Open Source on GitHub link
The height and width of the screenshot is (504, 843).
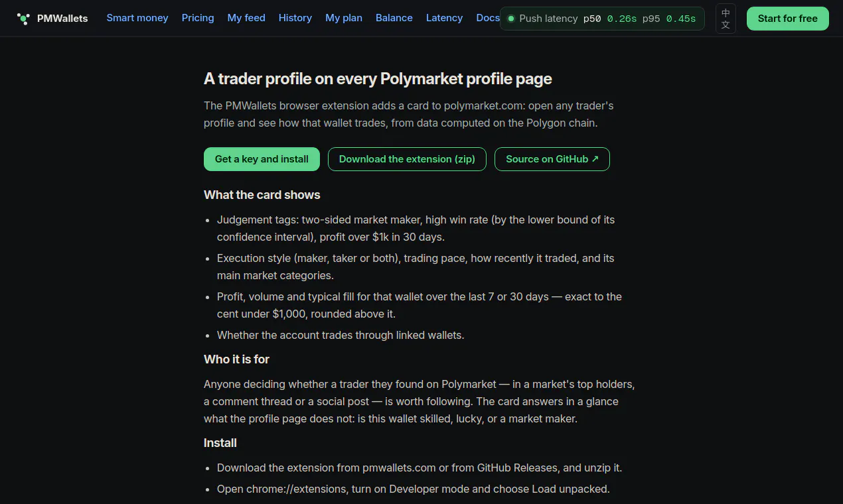point(552,159)
